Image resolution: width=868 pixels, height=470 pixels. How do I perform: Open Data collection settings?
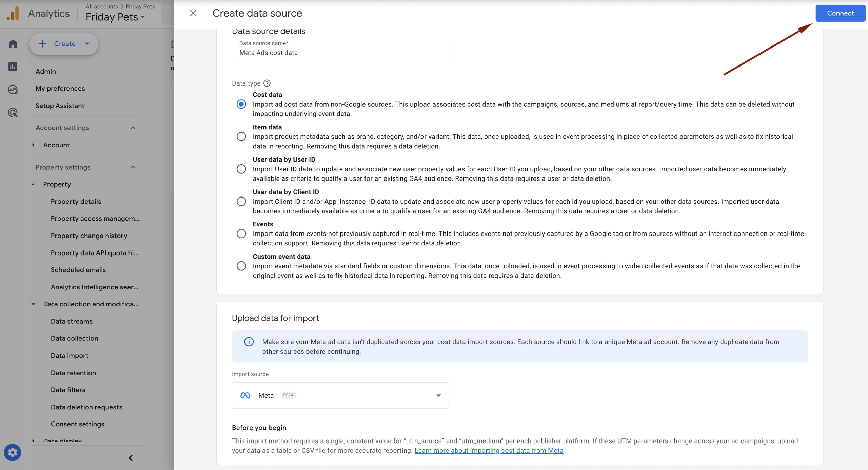point(75,338)
